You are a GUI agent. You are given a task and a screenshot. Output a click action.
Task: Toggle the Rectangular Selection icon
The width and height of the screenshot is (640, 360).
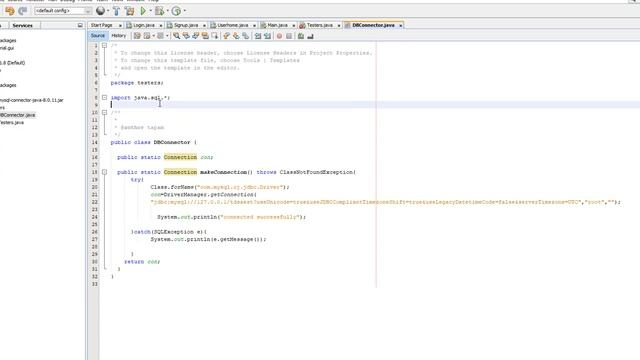pyautogui.click(x=215, y=36)
